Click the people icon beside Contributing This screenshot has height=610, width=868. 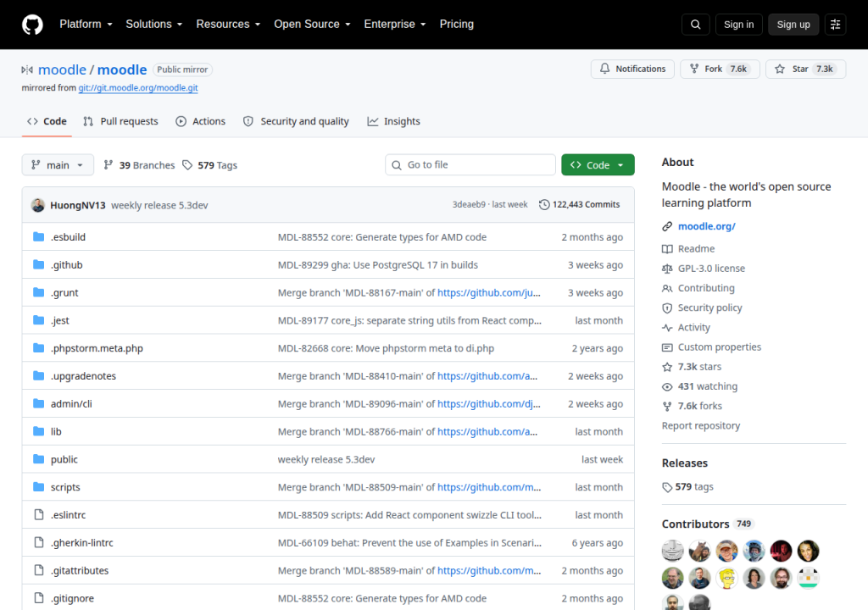pos(667,288)
